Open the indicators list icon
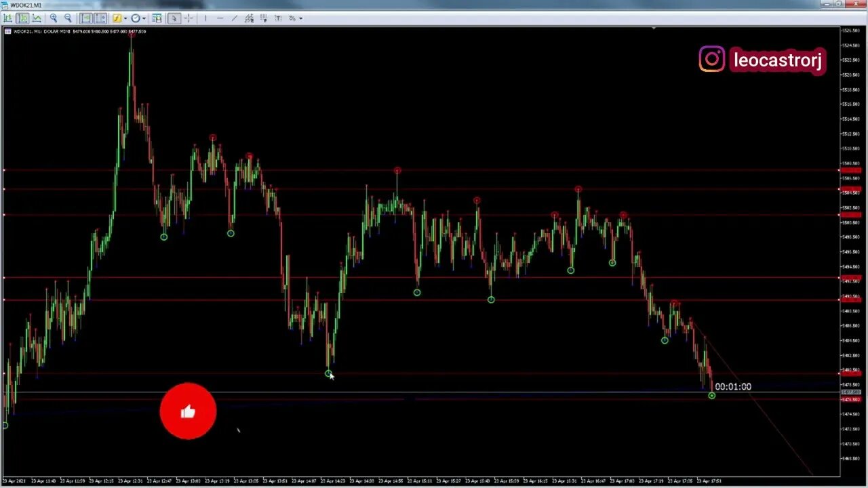 click(x=117, y=18)
